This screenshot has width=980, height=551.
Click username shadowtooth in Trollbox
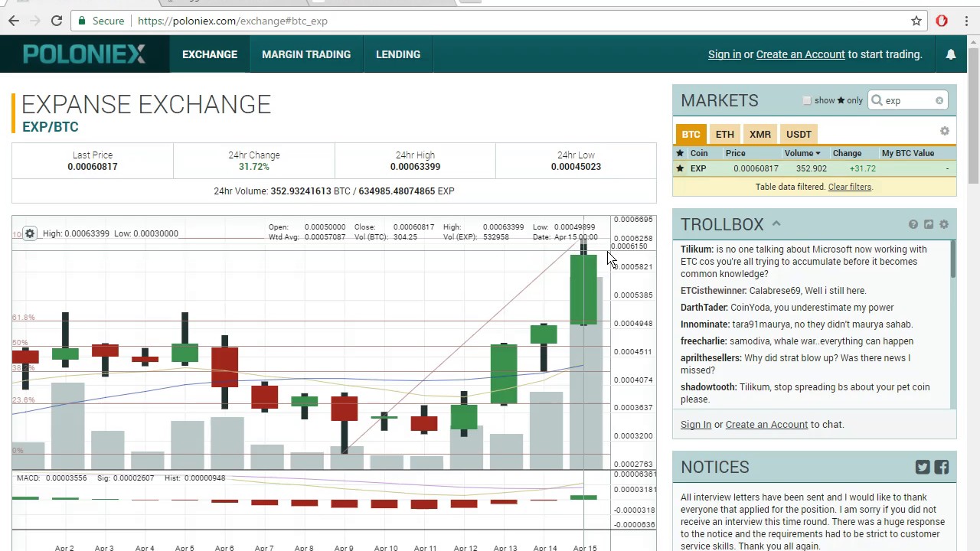(x=708, y=387)
